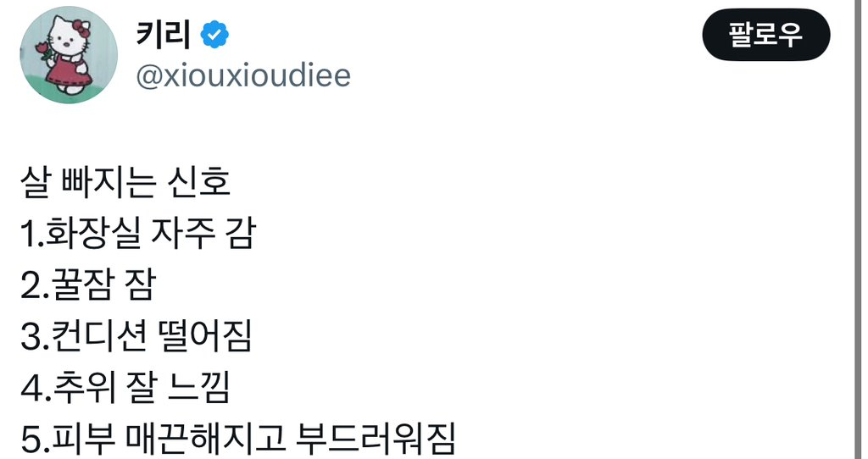Click the heading line 살 빠지는 신호
The image size is (868, 459).
(125, 184)
